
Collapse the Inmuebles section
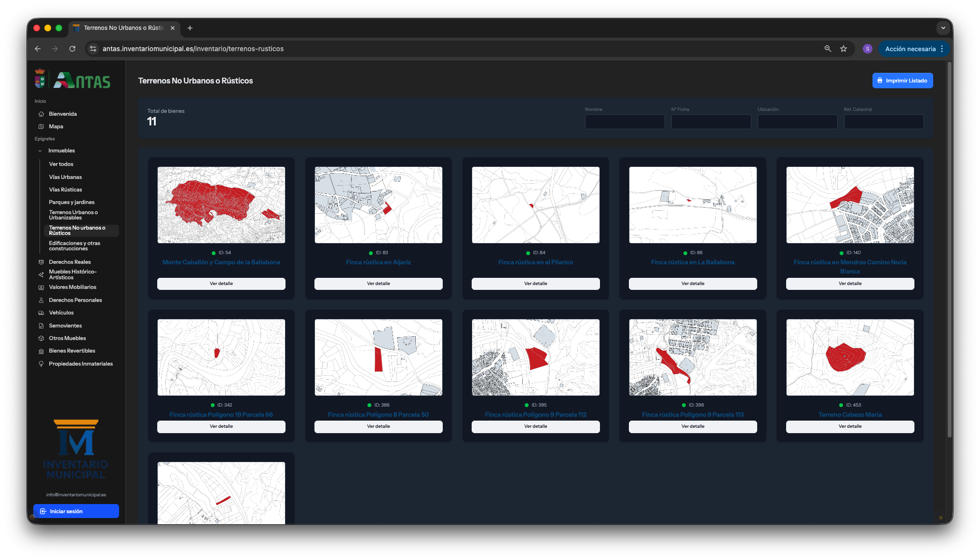coord(40,150)
